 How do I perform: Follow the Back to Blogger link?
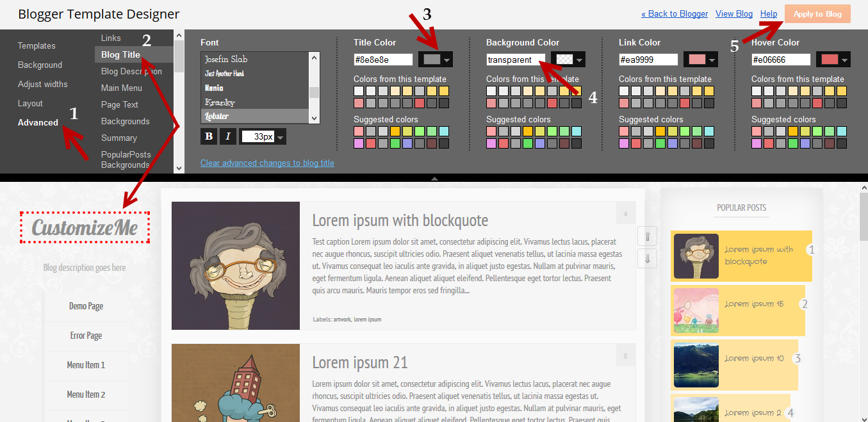click(x=675, y=13)
